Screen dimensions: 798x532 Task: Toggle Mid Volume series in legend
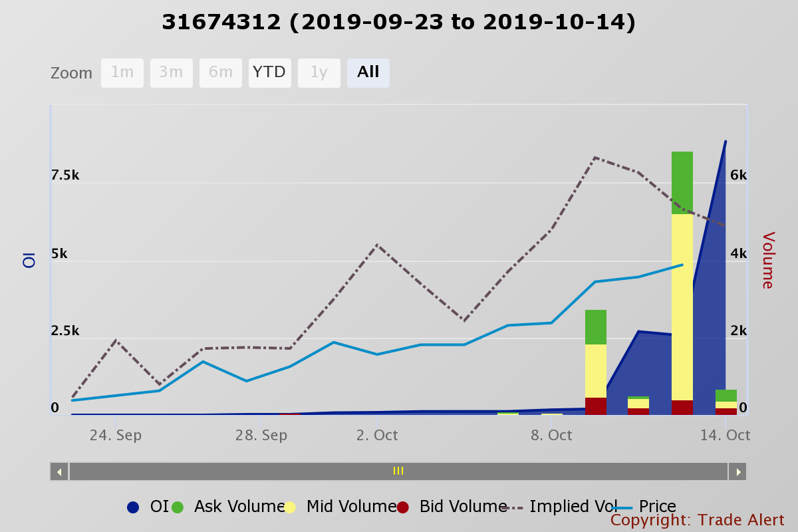pos(340,507)
